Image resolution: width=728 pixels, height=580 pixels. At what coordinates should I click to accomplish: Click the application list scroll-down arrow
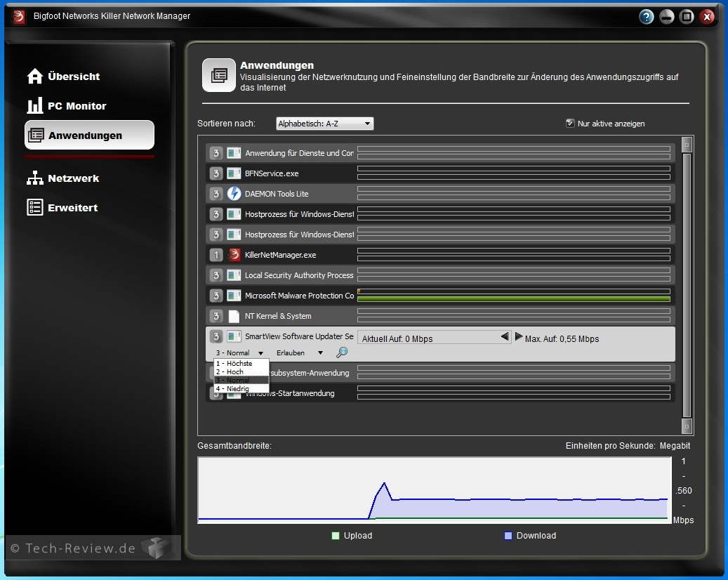click(x=687, y=426)
